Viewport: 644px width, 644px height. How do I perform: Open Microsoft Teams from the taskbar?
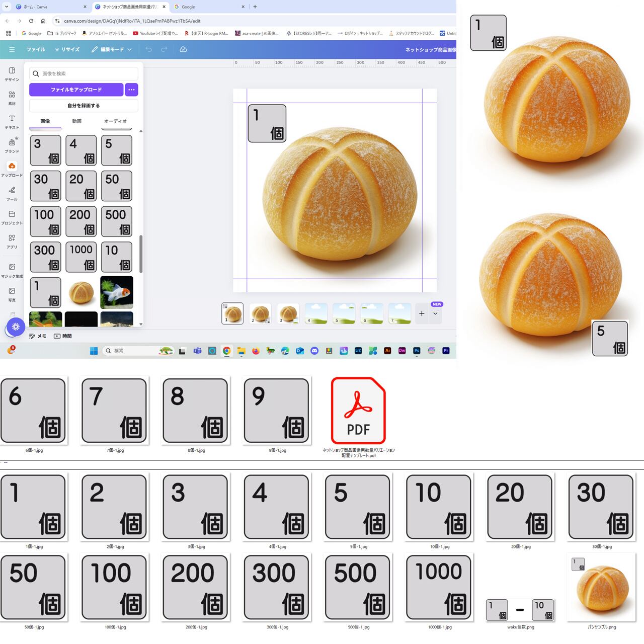pyautogui.click(x=198, y=351)
